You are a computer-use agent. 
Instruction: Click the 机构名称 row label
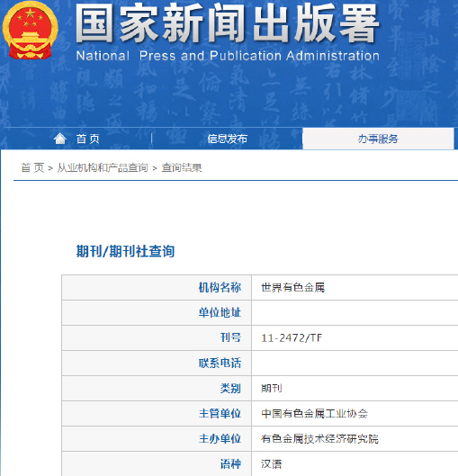(220, 287)
